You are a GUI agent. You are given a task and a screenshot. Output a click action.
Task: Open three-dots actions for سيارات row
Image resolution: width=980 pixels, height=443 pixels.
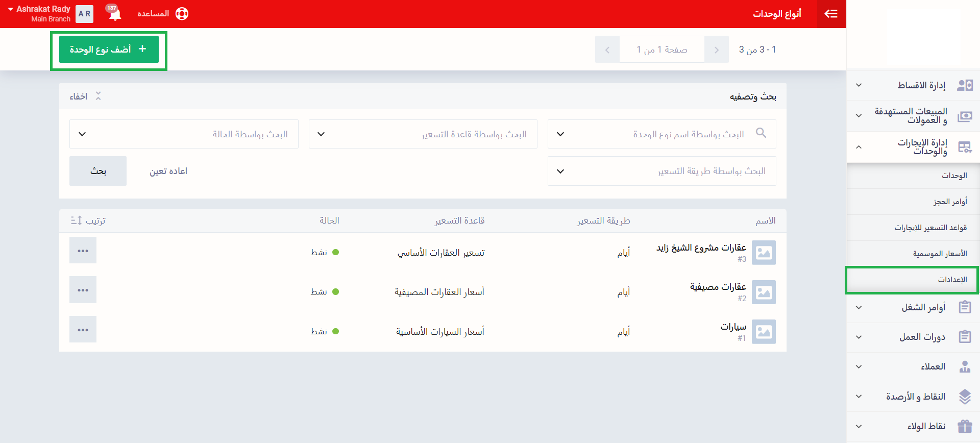(x=83, y=330)
